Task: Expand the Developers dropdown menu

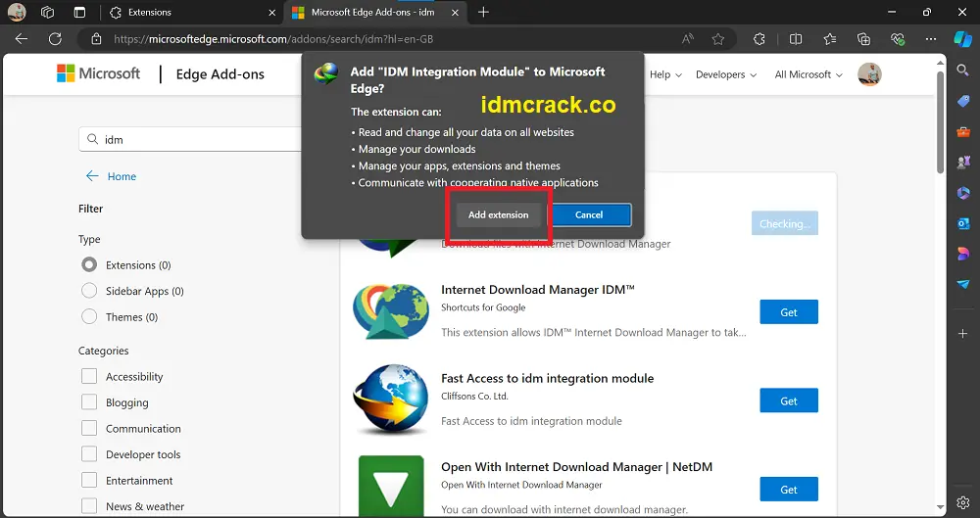Action: pos(726,74)
